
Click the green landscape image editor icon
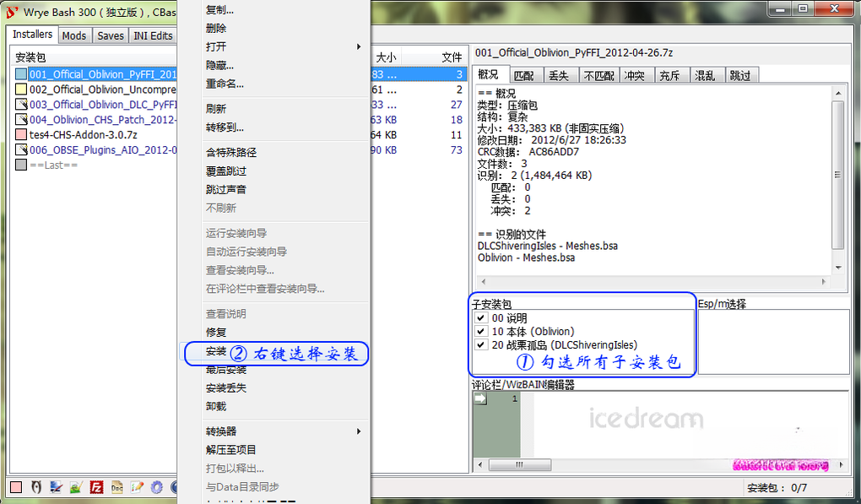[x=76, y=487]
